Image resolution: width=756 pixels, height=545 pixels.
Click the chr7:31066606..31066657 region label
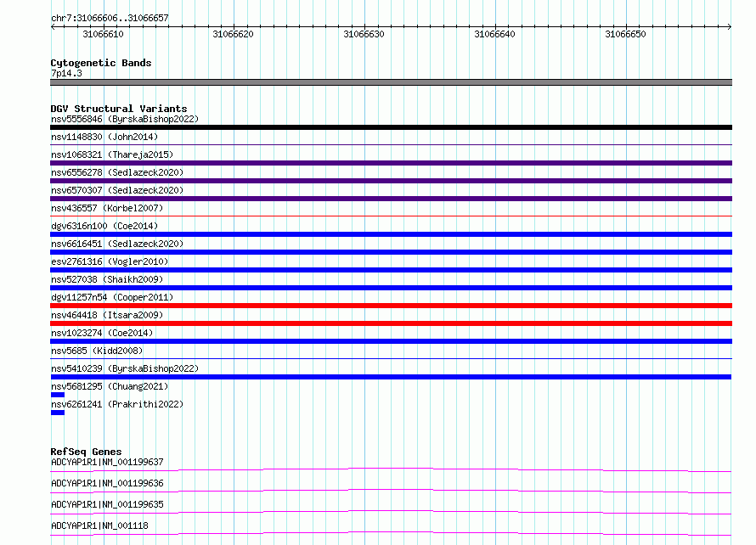click(110, 18)
